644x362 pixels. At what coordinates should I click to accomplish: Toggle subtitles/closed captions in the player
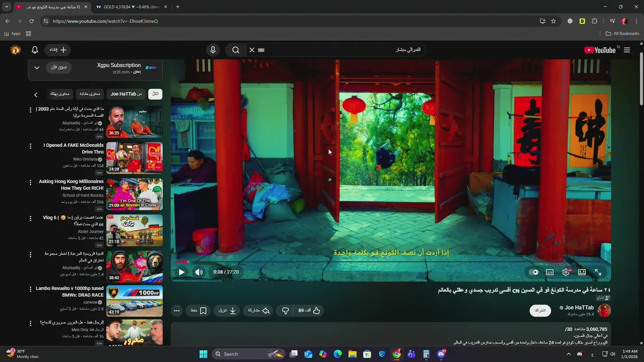pos(550,272)
